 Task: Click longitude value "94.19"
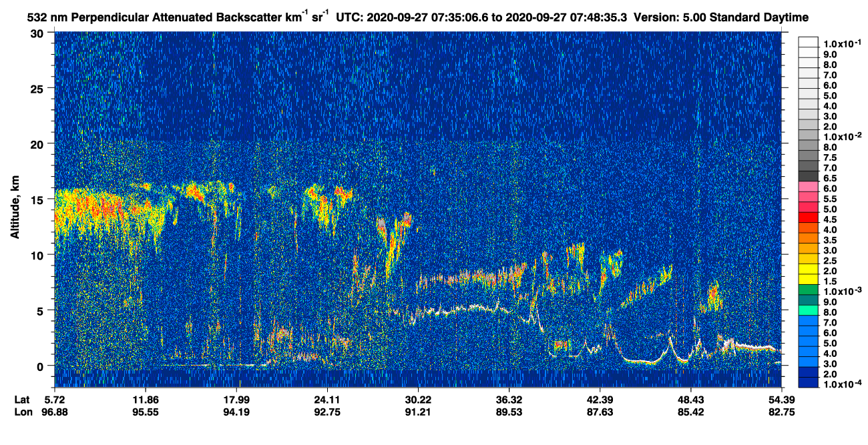click(x=236, y=412)
